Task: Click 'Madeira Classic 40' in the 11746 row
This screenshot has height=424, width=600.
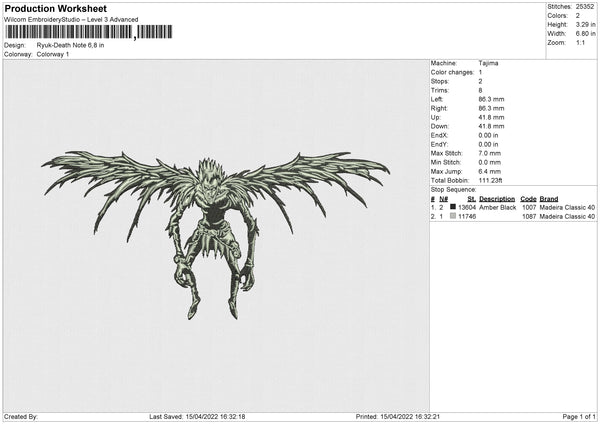Action: 567,217
